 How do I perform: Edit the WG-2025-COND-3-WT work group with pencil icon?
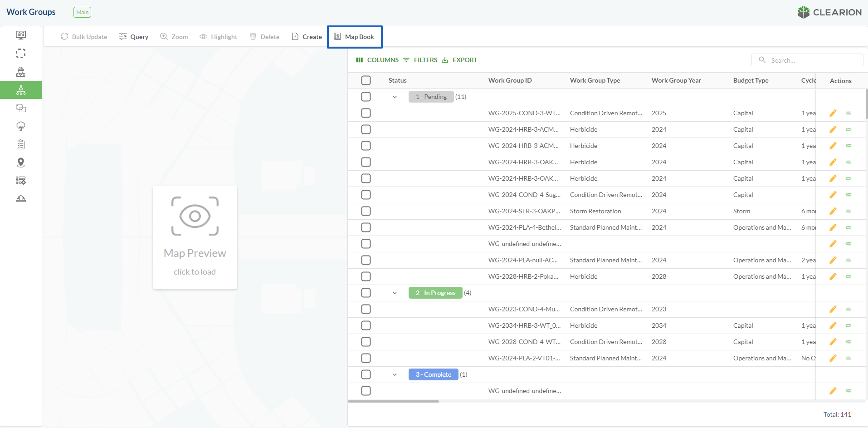tap(833, 113)
